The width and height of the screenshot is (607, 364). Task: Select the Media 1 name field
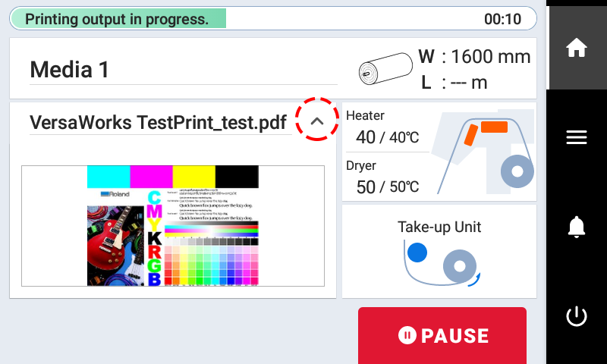tap(70, 70)
